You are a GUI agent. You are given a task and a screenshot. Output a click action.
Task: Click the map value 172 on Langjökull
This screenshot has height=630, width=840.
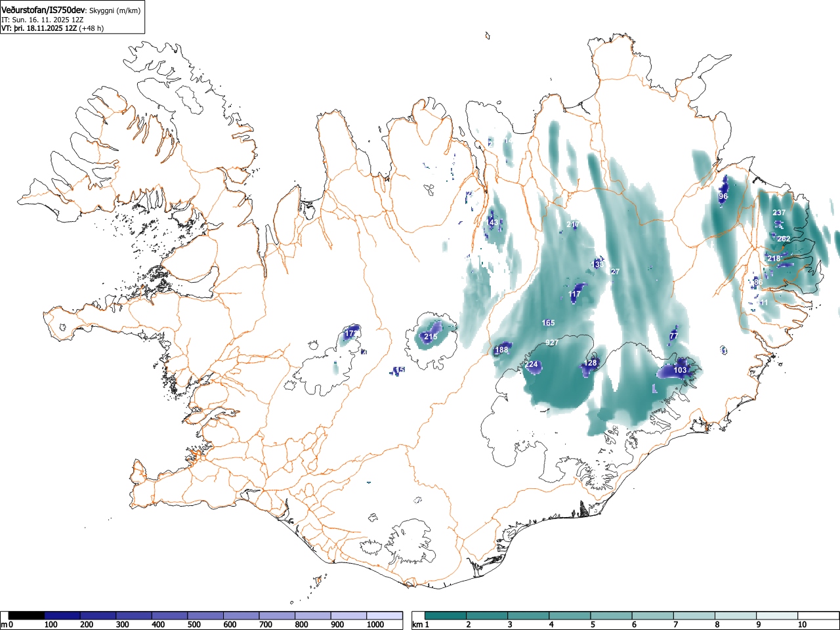(x=351, y=333)
